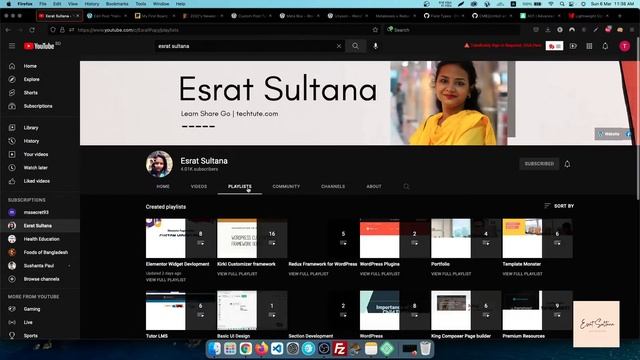Click the YouTube search input field

point(245,46)
